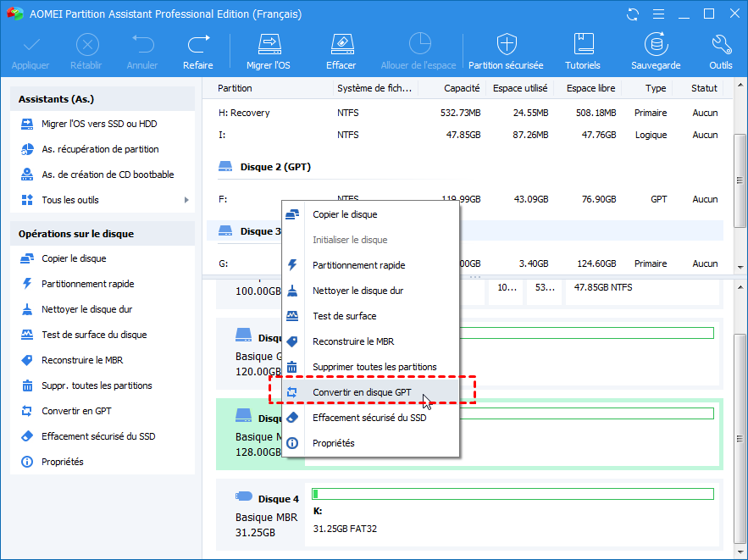Click Partitionnement rapide in sidebar
Viewport: 748px width, 560px height.
pos(88,284)
